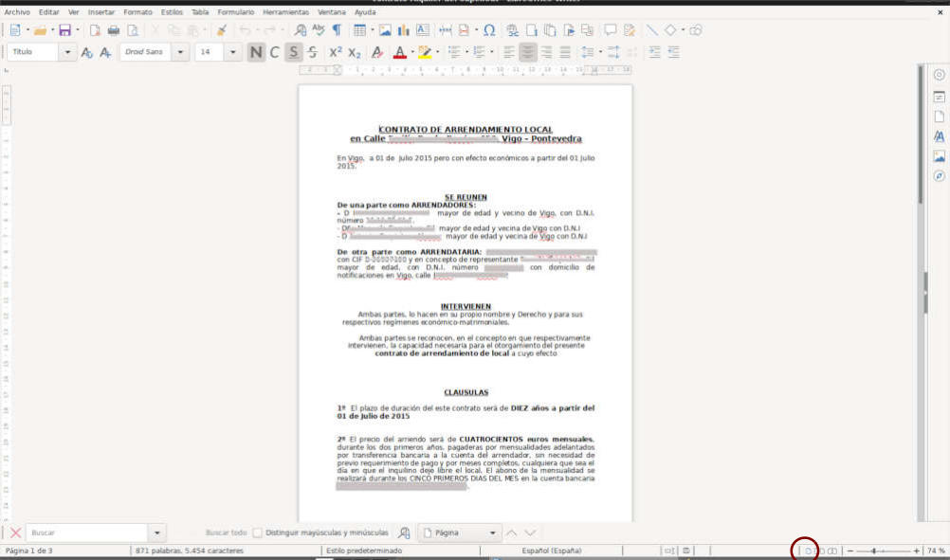Viewport: 950px width, 560px height.
Task: Insert a line with the line tool
Action: pos(651,30)
